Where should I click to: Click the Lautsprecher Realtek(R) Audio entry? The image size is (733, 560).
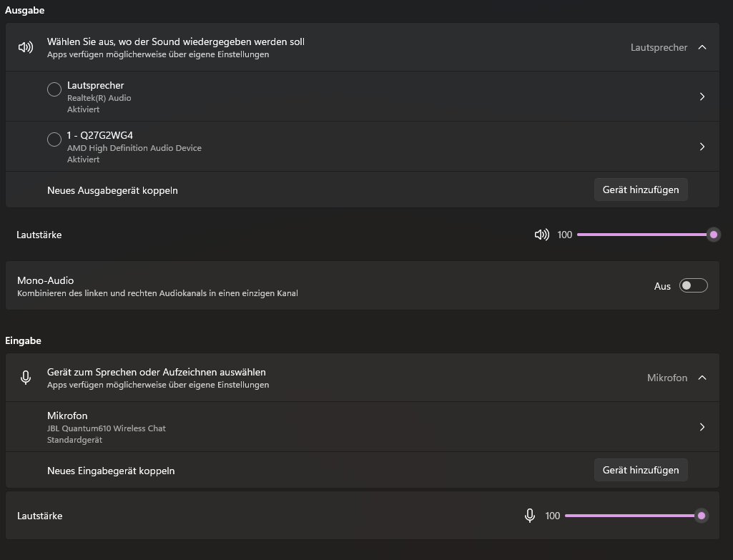(99, 97)
